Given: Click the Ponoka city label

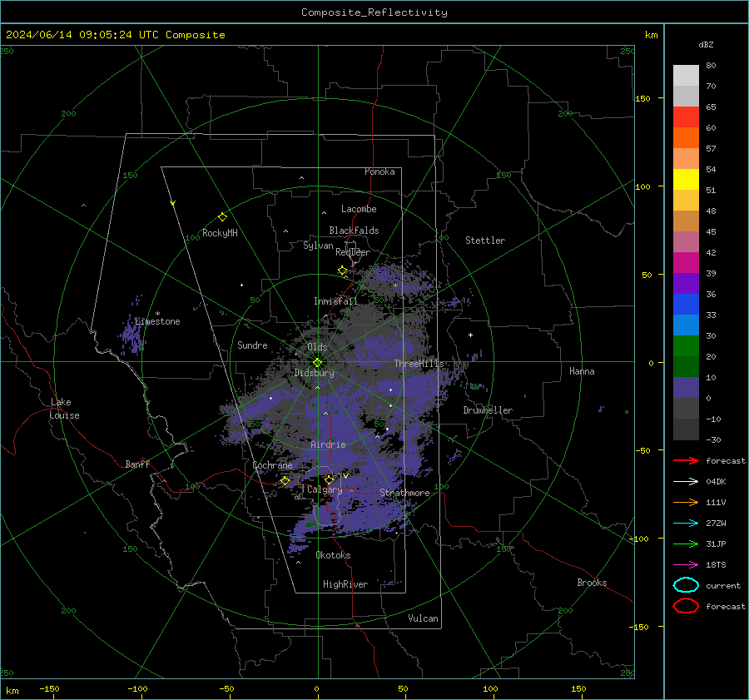Looking at the screenshot, I should pyautogui.click(x=379, y=171).
